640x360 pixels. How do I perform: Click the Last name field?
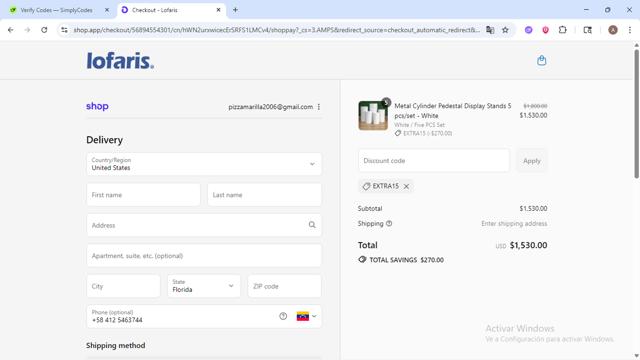(264, 195)
